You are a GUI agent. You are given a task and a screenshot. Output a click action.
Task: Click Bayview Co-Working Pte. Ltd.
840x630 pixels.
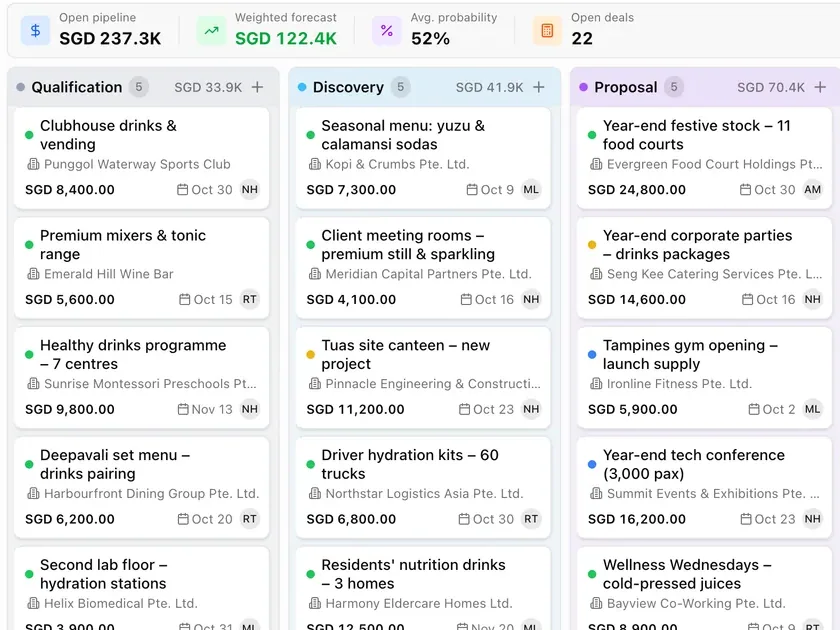tap(696, 603)
